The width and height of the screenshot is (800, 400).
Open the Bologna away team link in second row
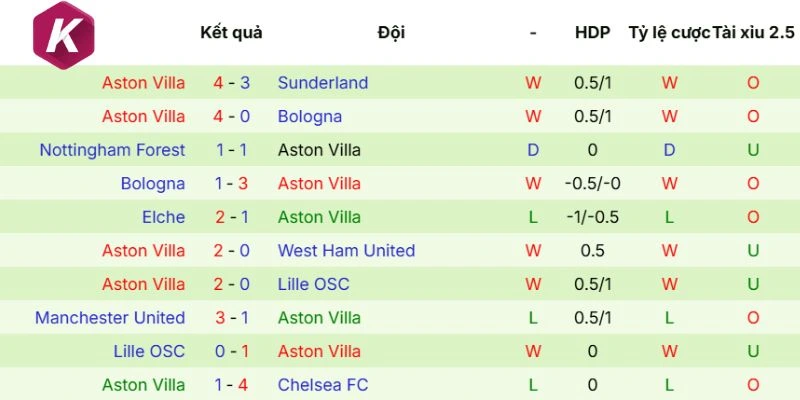click(x=310, y=116)
